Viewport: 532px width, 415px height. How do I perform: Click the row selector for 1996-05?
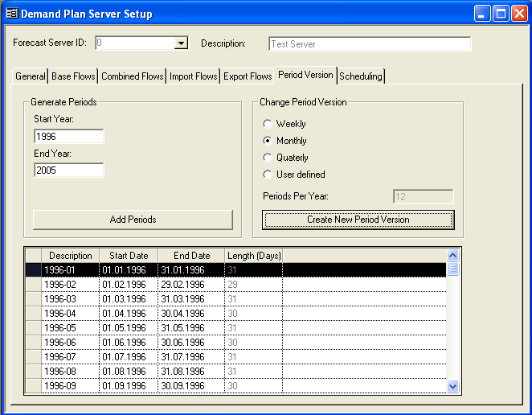(33, 328)
